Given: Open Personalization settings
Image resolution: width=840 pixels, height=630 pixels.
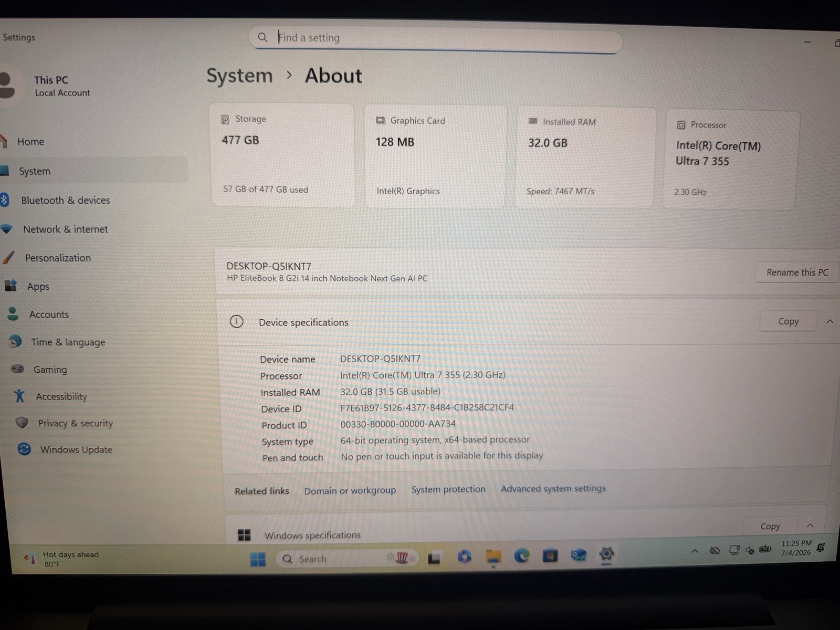Looking at the screenshot, I should coord(58,258).
